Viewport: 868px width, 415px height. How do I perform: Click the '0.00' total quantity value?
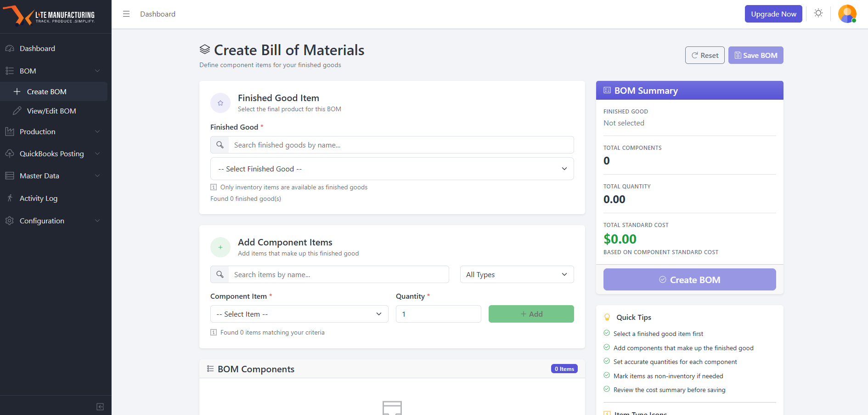(614, 199)
